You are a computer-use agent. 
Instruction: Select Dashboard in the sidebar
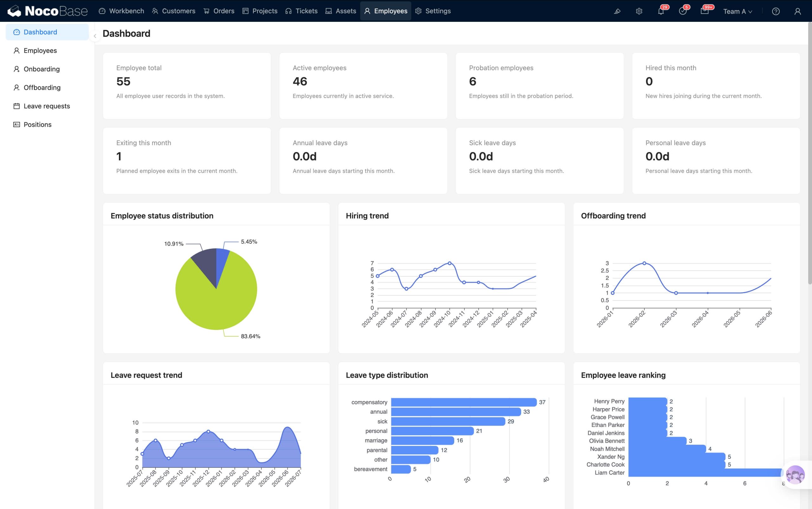coord(47,32)
